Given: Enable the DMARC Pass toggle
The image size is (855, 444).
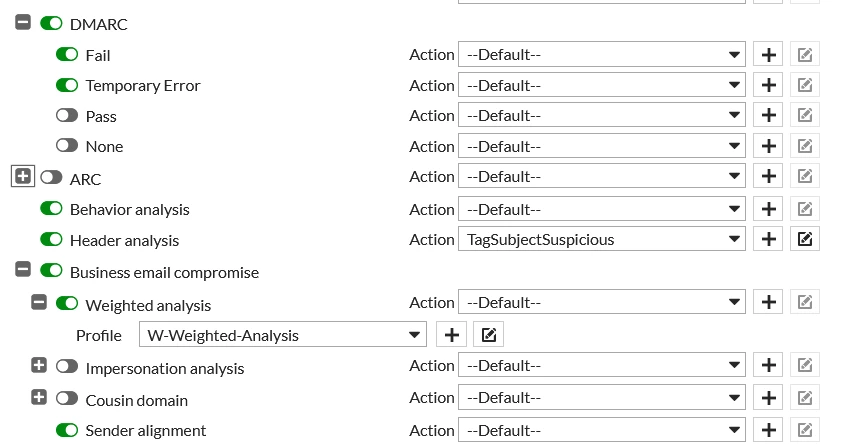Looking at the screenshot, I should coord(67,115).
